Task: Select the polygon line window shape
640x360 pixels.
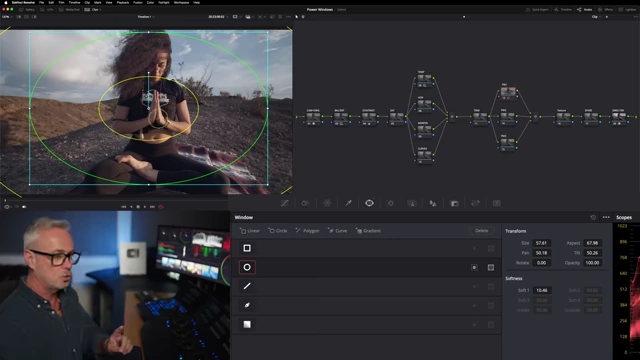Action: tap(247, 286)
